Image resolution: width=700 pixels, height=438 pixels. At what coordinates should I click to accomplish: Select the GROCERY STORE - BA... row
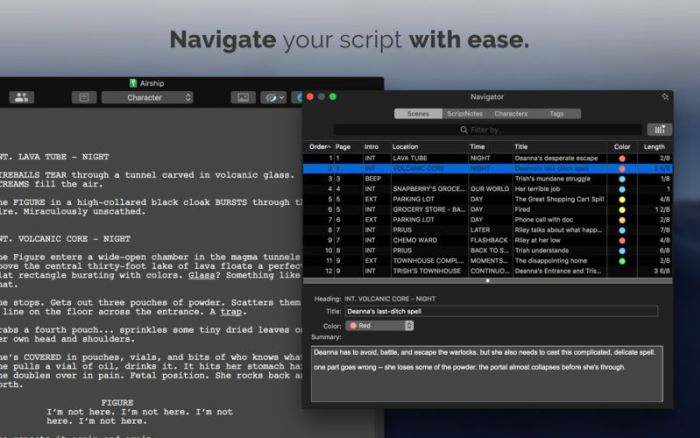coord(488,209)
